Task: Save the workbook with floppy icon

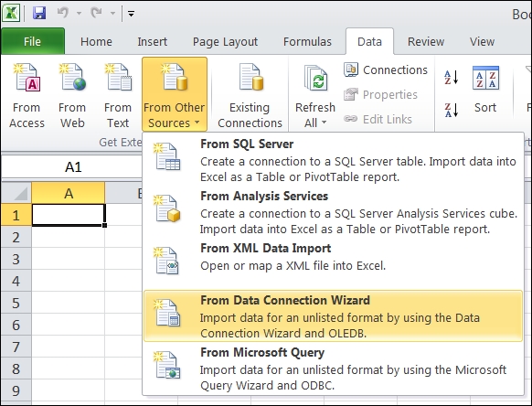Action: [39, 13]
